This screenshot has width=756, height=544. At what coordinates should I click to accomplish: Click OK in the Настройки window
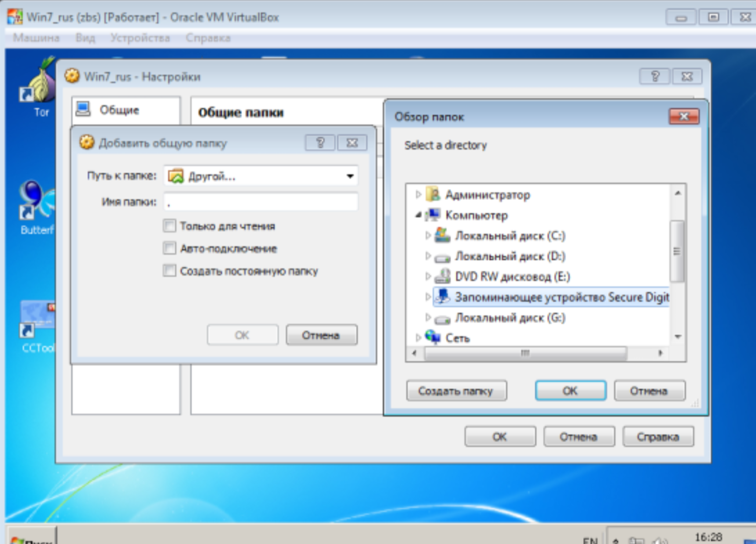pyautogui.click(x=500, y=437)
